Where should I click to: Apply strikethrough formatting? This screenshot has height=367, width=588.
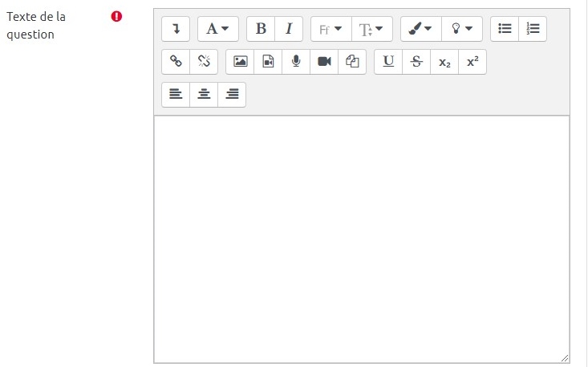416,62
